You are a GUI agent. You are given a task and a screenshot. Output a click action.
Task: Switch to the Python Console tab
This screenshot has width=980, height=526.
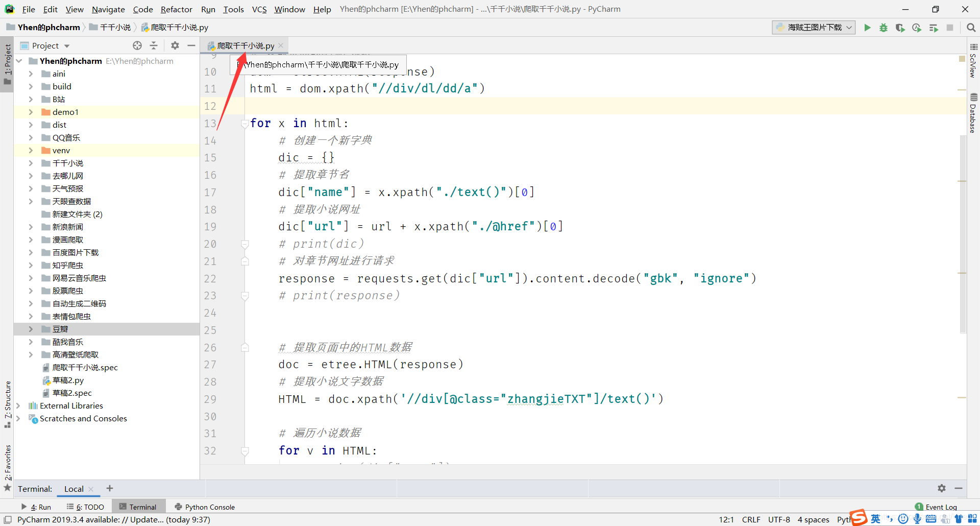pyautogui.click(x=205, y=507)
